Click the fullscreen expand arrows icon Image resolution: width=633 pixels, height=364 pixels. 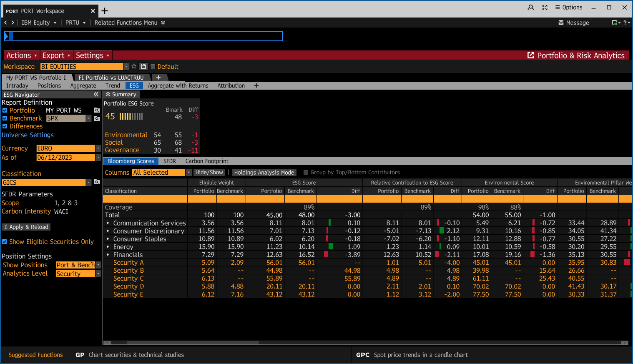[x=545, y=8]
